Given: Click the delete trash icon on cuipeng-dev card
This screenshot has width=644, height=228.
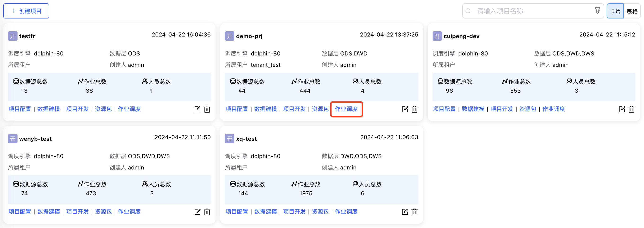Looking at the screenshot, I should [x=632, y=109].
